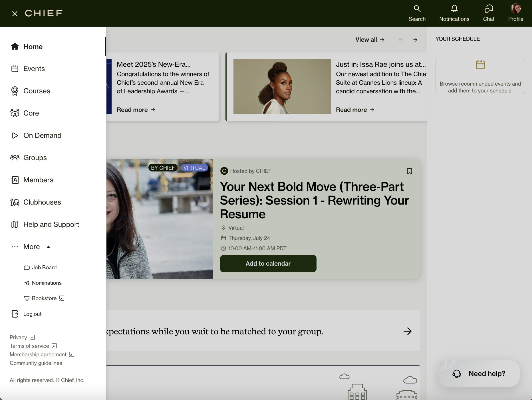Click the Home house icon
This screenshot has width=532, height=400.
coord(15,47)
